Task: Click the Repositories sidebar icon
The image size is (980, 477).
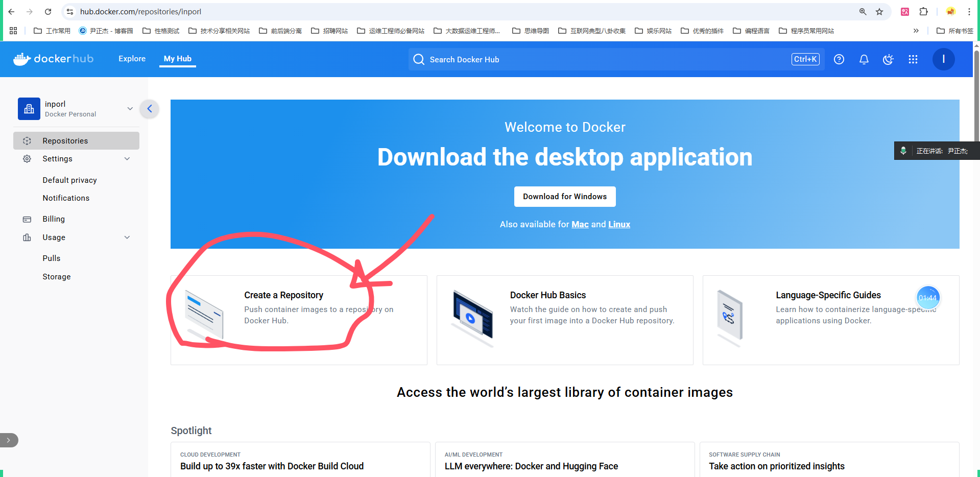Action: coord(27,141)
